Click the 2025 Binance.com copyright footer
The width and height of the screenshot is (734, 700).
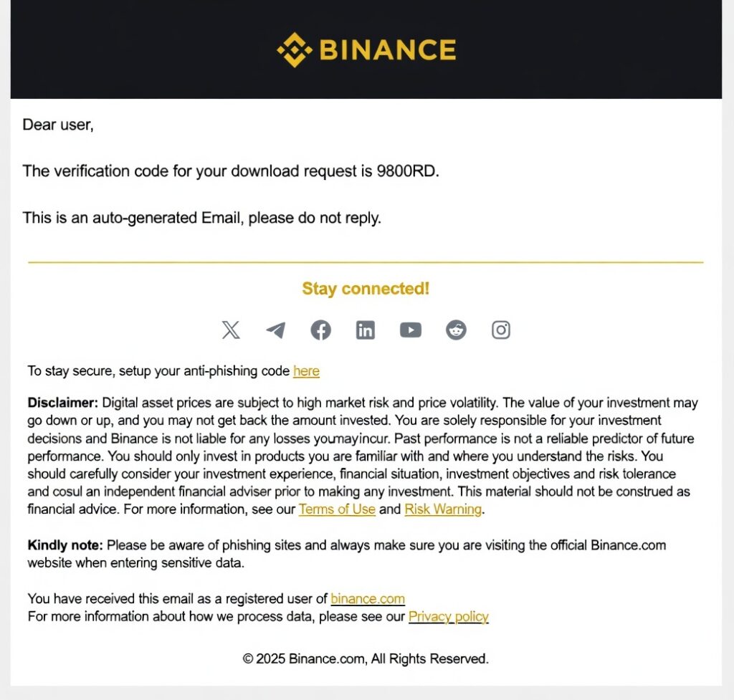(366, 658)
